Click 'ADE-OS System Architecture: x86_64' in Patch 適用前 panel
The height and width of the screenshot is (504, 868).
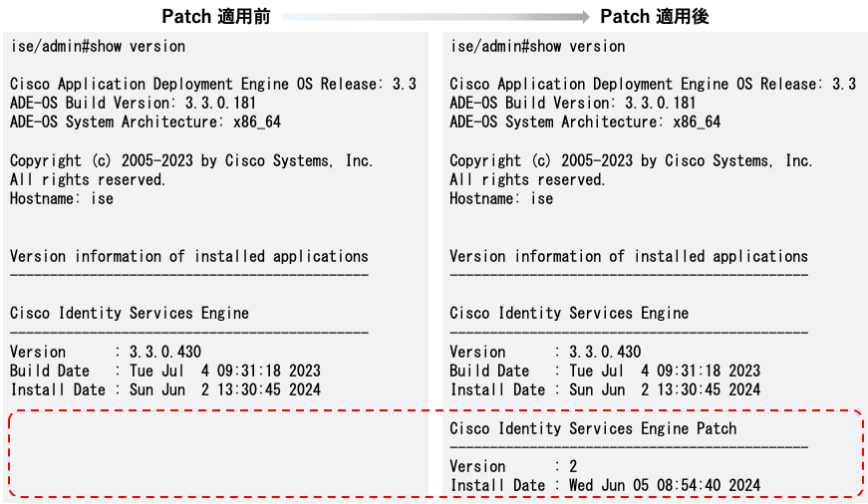[145, 122]
